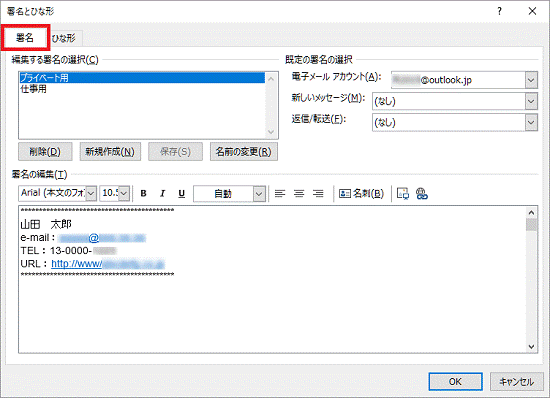Screen dimensions: 550x398
Task: Click the signature list scroll down arrow
Action: point(271,132)
